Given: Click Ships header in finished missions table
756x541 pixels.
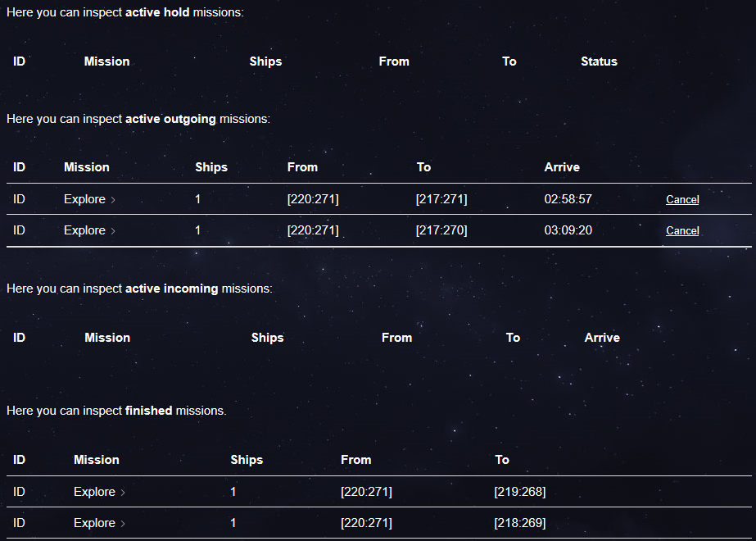Looking at the screenshot, I should click(247, 460).
